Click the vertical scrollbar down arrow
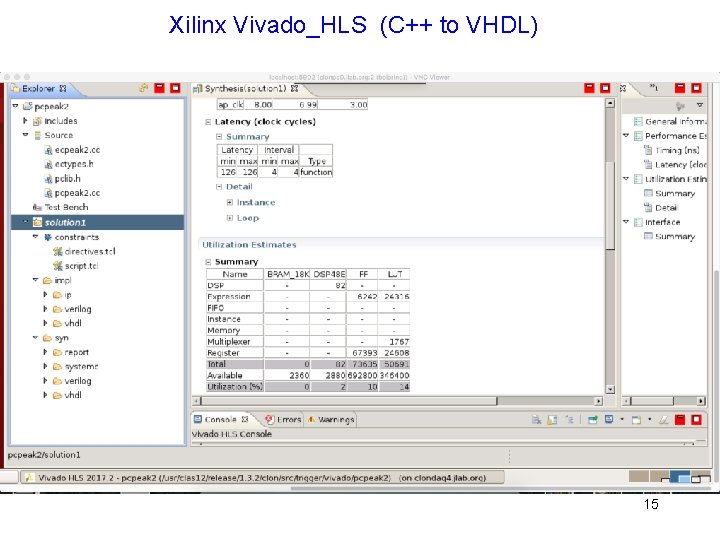This screenshot has height=540, width=720. click(610, 389)
